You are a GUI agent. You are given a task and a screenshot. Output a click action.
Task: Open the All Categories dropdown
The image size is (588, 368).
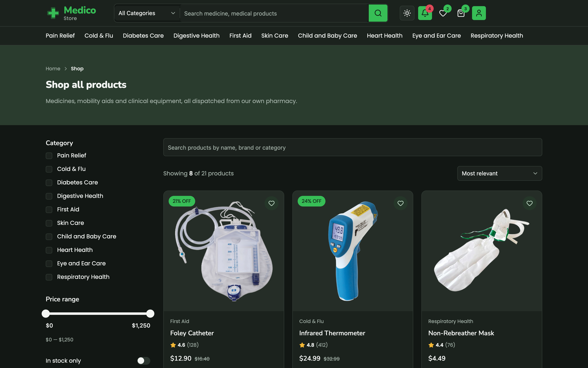[147, 13]
